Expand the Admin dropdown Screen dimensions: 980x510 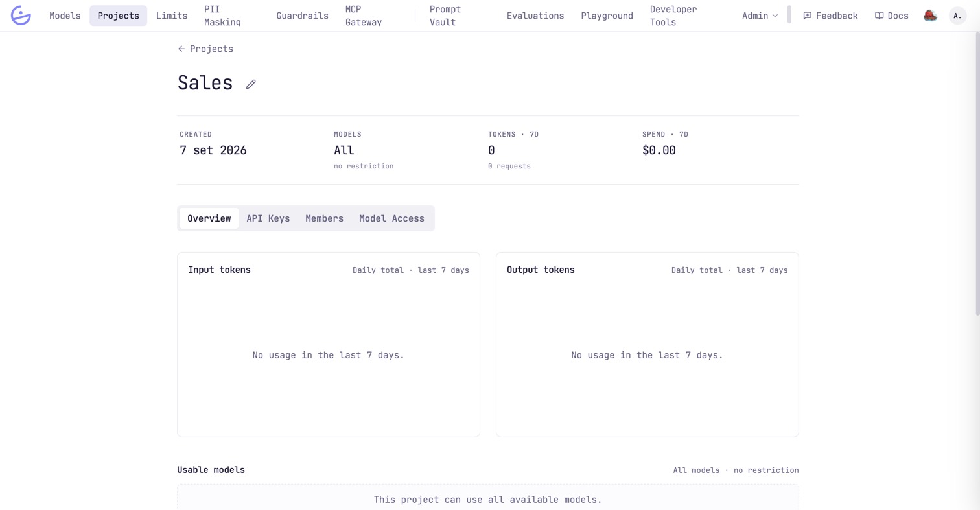pos(760,16)
